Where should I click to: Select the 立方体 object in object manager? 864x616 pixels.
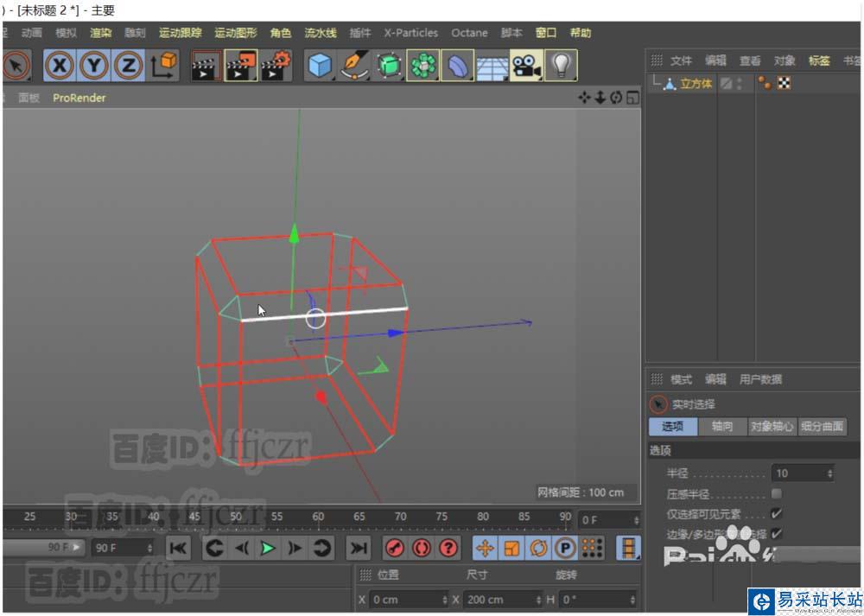[x=695, y=84]
